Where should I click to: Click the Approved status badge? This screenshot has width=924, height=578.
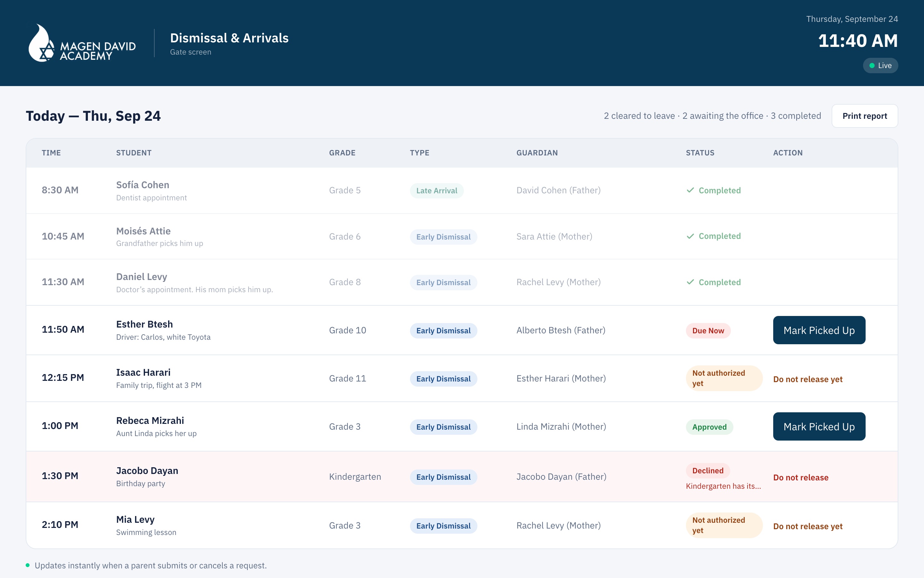(709, 427)
